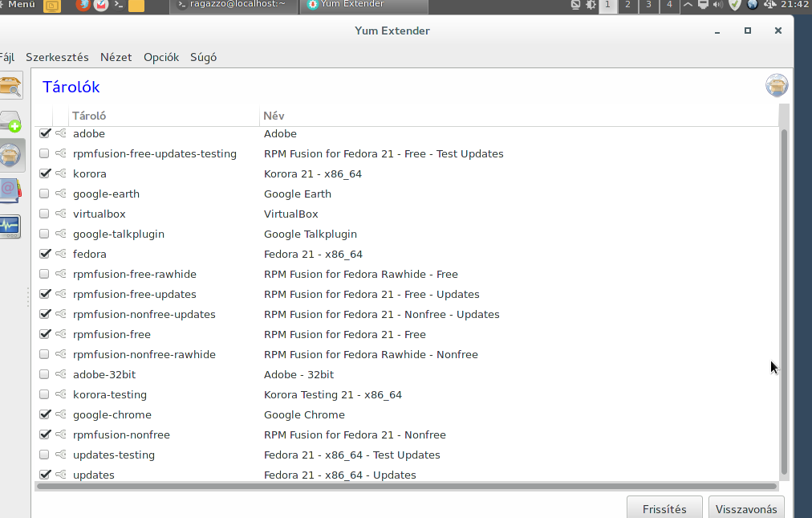Disable rpmfusion-free-updates repository checkbox

[45, 294]
